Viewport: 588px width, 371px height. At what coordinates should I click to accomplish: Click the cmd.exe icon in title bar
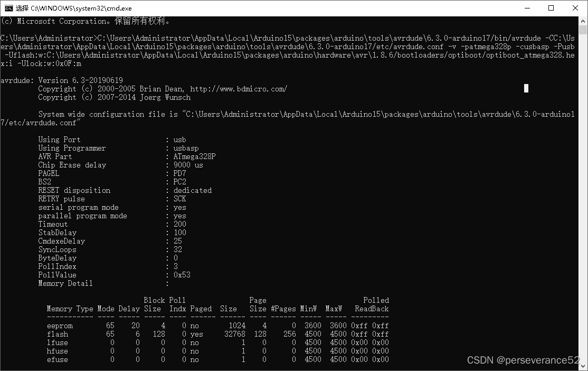click(8, 8)
